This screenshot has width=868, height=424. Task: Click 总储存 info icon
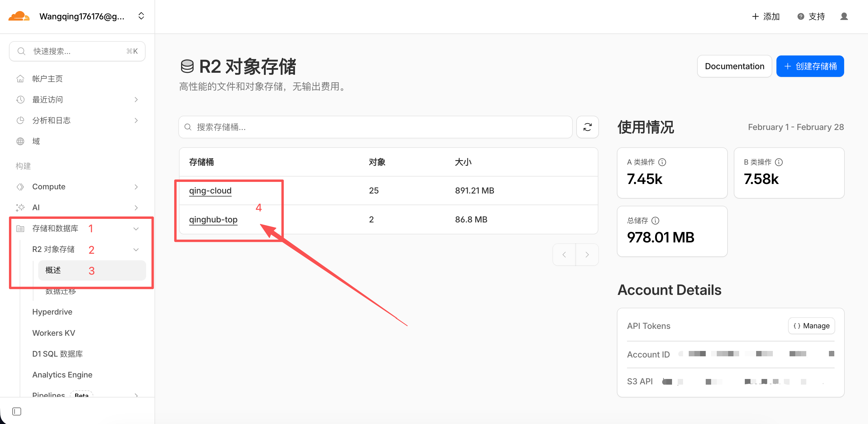(x=655, y=221)
